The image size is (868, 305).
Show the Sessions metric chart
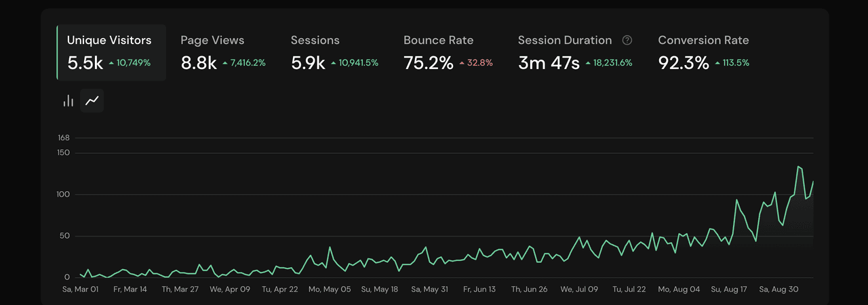click(315, 40)
